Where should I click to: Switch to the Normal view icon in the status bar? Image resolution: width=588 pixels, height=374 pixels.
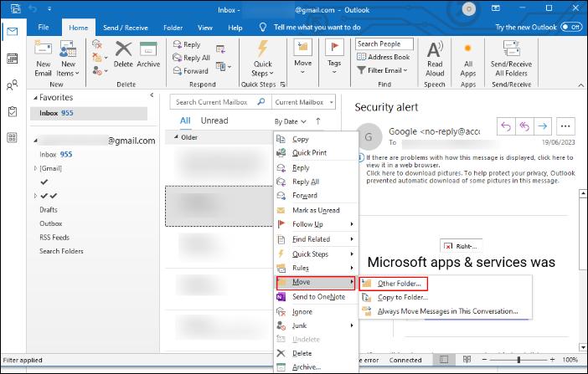coord(444,360)
